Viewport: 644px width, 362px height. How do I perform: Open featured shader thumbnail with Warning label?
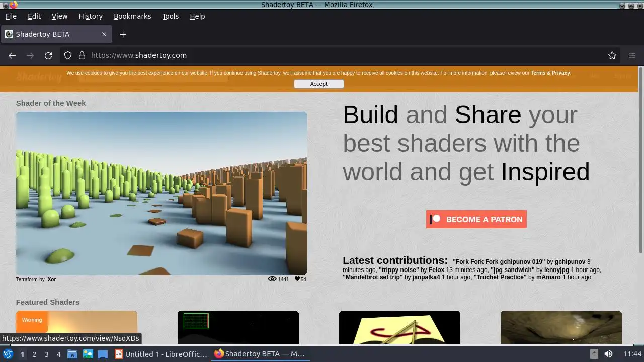point(76,327)
